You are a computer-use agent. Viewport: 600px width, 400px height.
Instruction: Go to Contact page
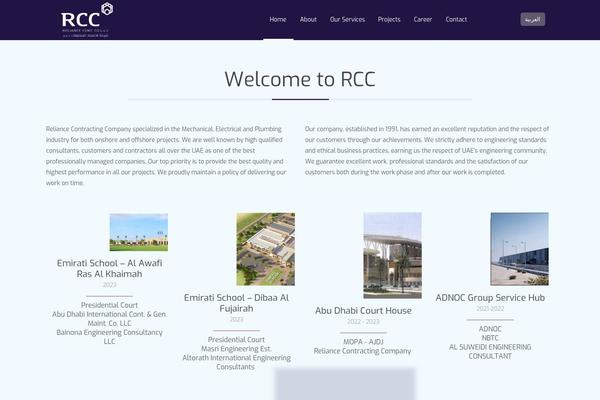coord(456,20)
